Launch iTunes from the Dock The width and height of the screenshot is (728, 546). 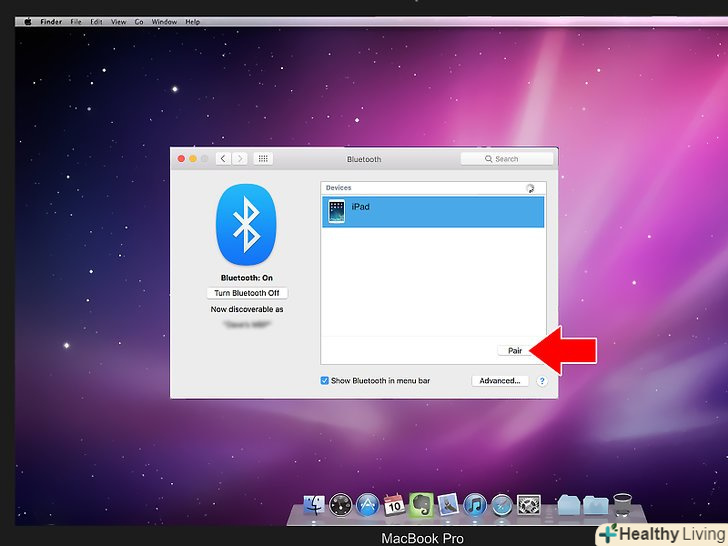tap(475, 505)
